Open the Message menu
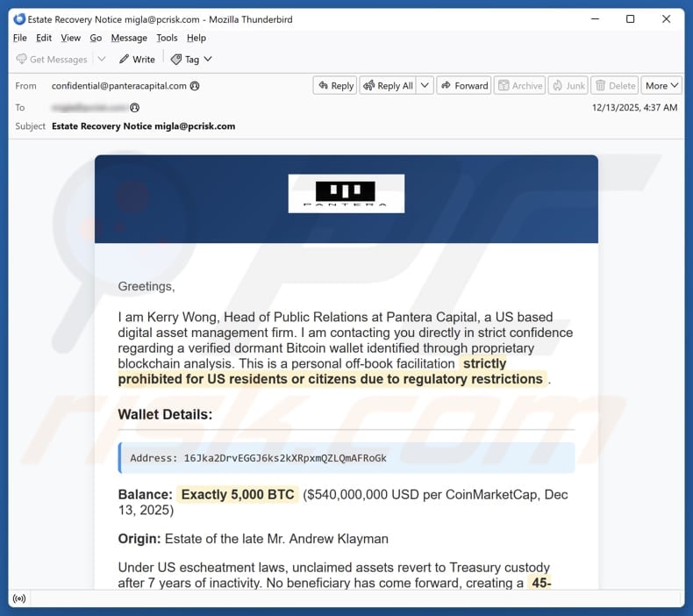Image resolution: width=693 pixels, height=616 pixels. pos(129,38)
